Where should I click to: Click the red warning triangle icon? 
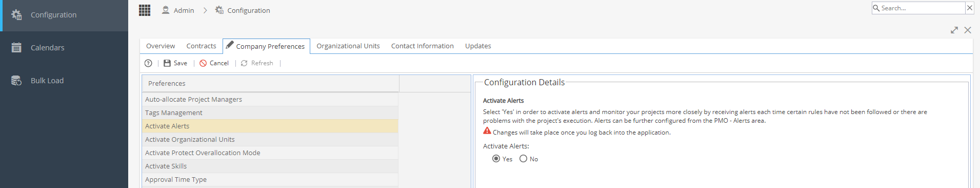[x=487, y=131]
